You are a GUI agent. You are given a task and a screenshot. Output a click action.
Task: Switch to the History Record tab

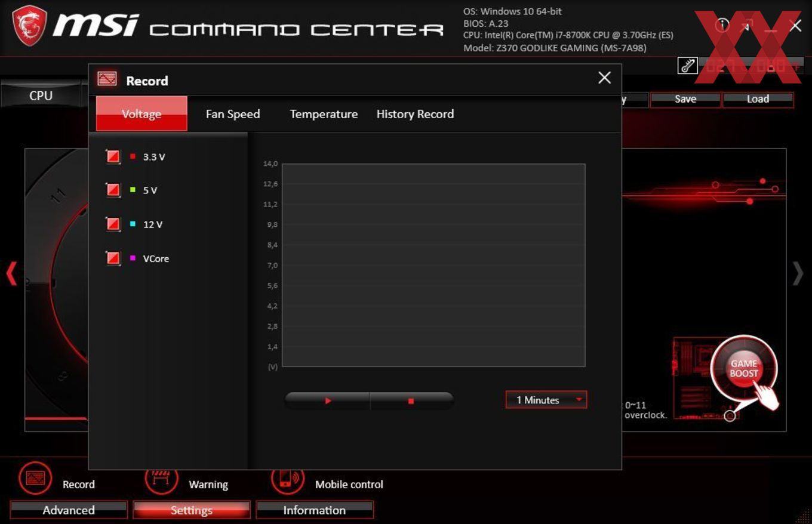point(415,114)
